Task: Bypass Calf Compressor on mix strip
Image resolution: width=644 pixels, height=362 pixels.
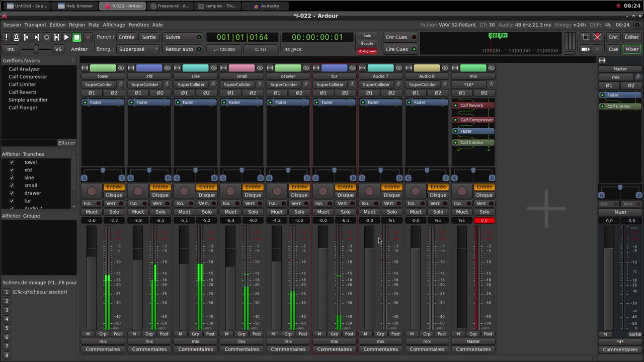Action: click(x=455, y=120)
